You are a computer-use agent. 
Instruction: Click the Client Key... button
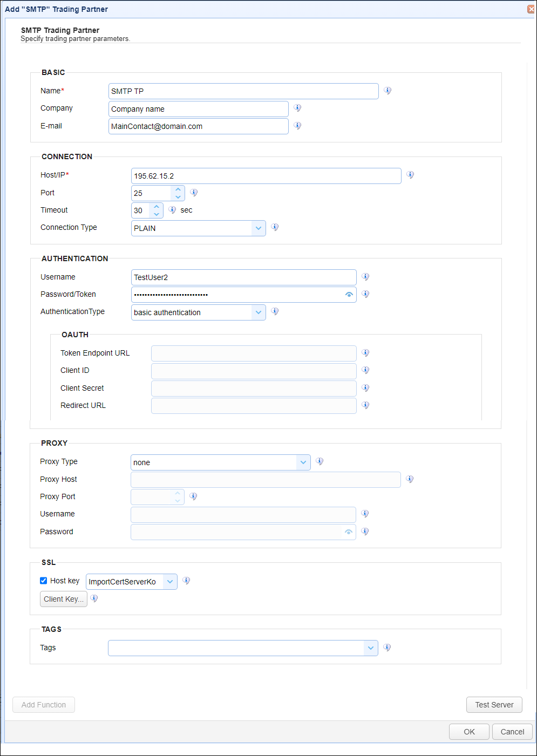(x=64, y=599)
